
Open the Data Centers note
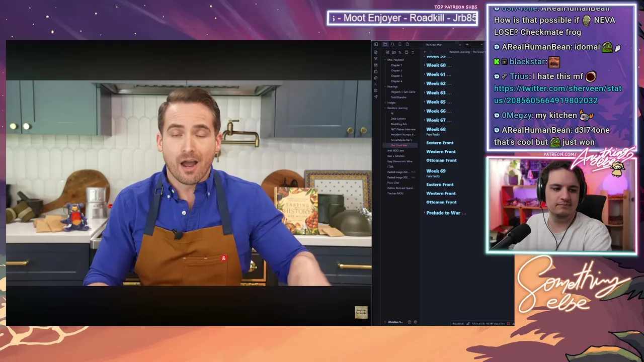coord(398,119)
